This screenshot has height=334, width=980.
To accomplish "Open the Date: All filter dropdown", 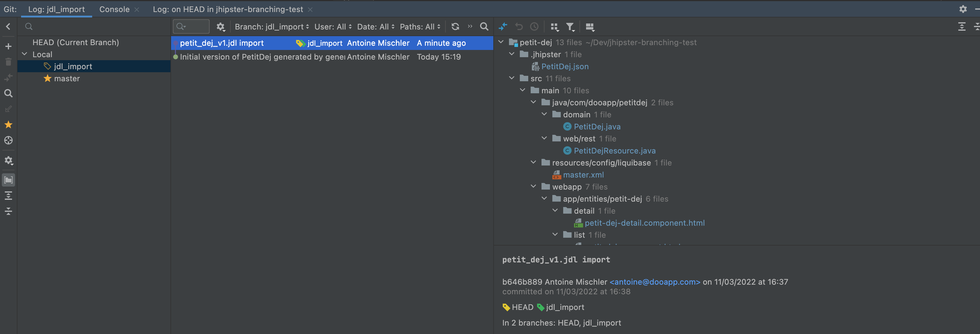I will tap(376, 26).
